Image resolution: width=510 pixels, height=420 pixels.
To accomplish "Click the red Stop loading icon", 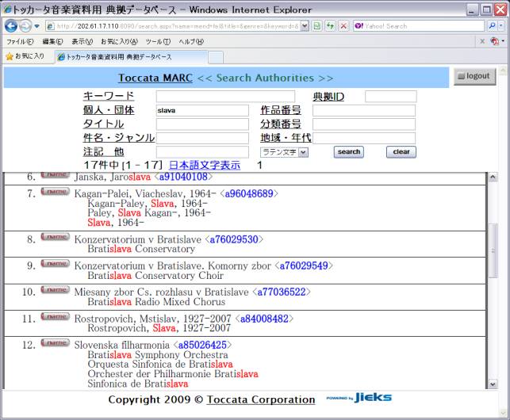I will pyautogui.click(x=343, y=26).
